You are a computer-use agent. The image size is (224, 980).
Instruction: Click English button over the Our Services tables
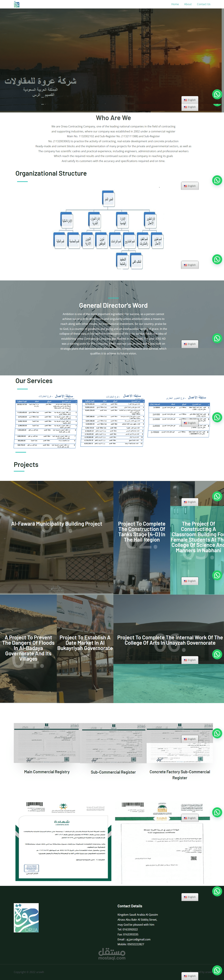coord(190,423)
